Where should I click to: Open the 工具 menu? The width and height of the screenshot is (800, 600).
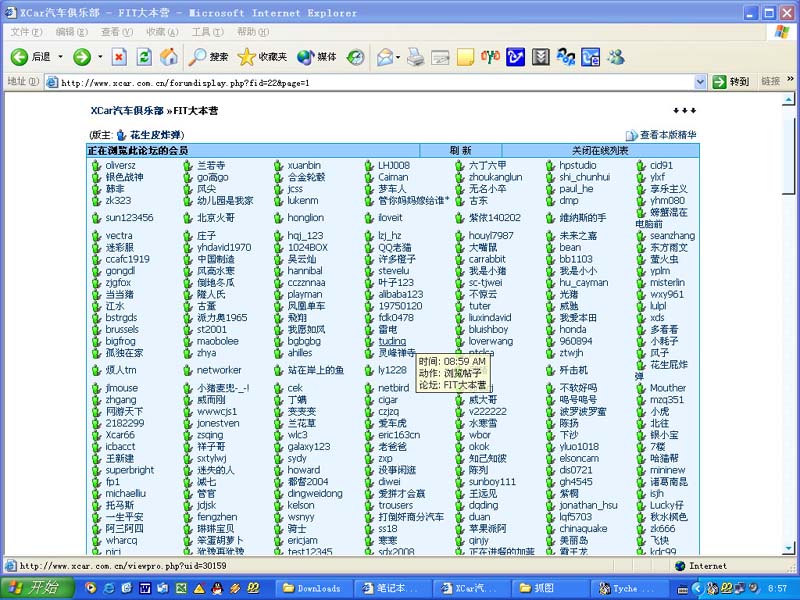coord(207,32)
